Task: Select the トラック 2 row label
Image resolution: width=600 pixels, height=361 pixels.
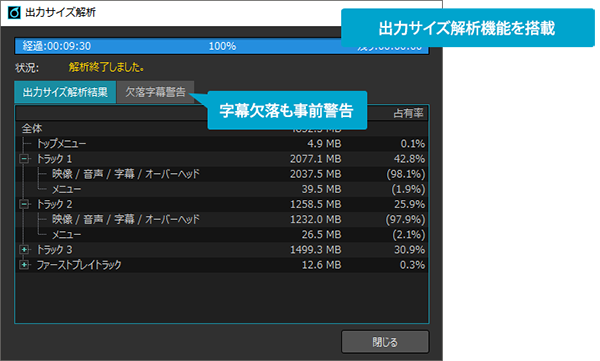Action: [54, 204]
